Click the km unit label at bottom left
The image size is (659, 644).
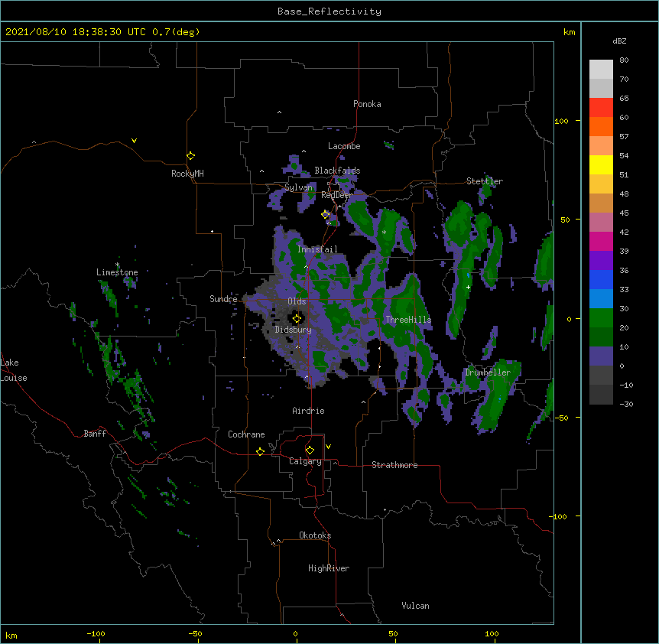point(11,636)
